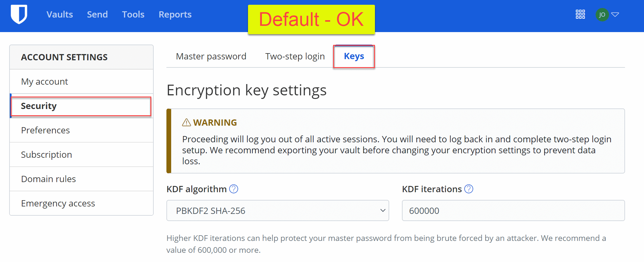Open the KDF algorithm dropdown
644x262 pixels.
tap(278, 211)
